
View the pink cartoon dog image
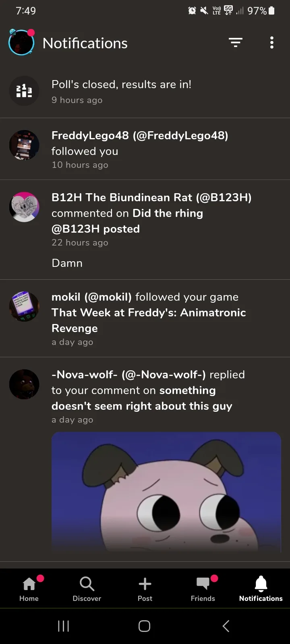point(166,492)
